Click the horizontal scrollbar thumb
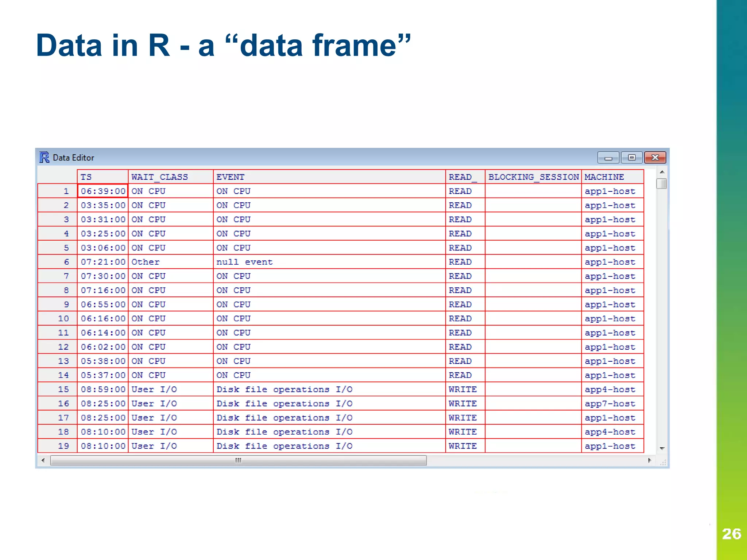Image resolution: width=747 pixels, height=560 pixels. [x=238, y=460]
